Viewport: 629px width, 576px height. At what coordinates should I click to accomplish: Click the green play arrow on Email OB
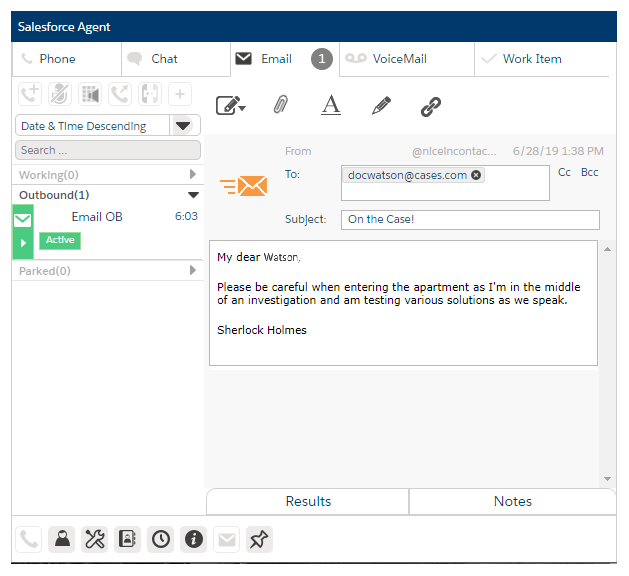(x=23, y=243)
